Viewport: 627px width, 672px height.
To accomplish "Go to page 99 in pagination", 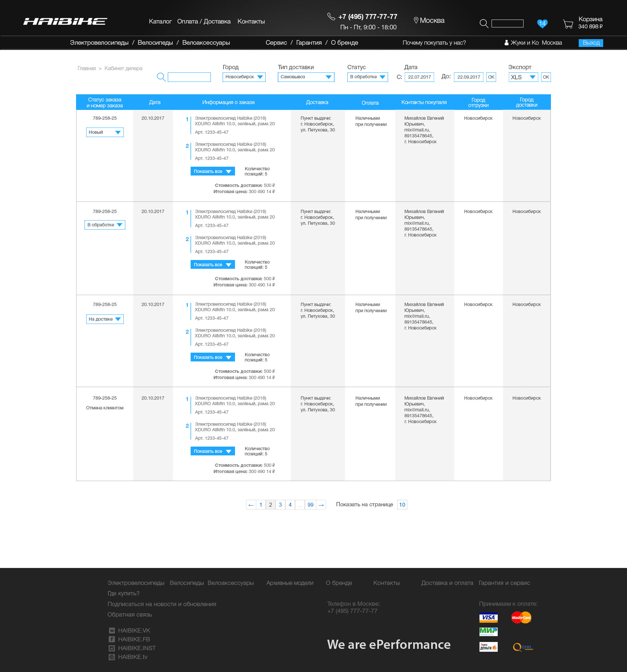I will coord(310,505).
